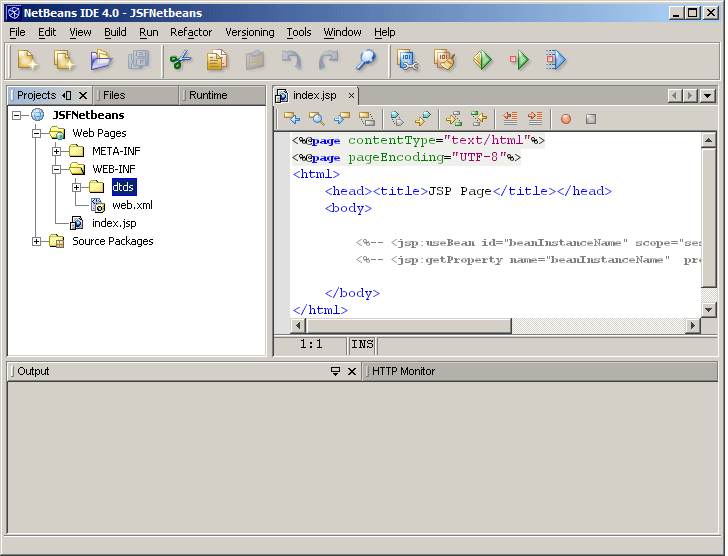Image resolution: width=728 pixels, height=556 pixels.
Task: Click the editor vertical scrollbar thumb
Action: point(708,218)
